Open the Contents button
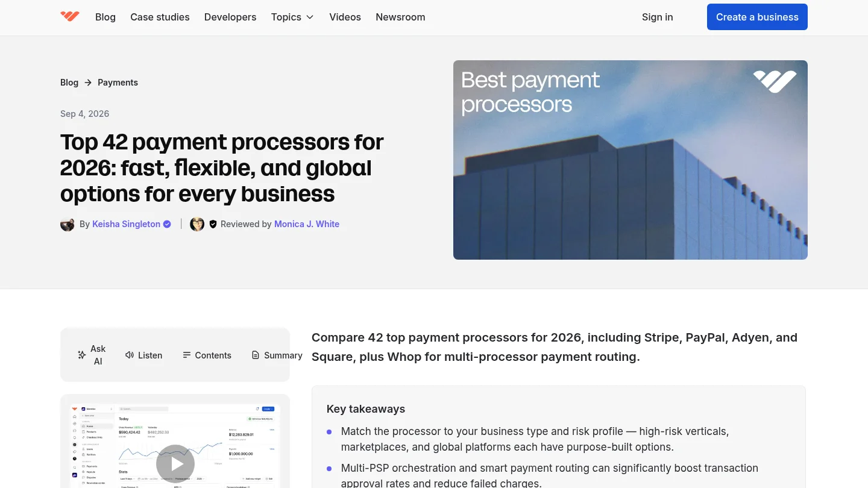Image resolution: width=868 pixels, height=488 pixels. [207, 355]
